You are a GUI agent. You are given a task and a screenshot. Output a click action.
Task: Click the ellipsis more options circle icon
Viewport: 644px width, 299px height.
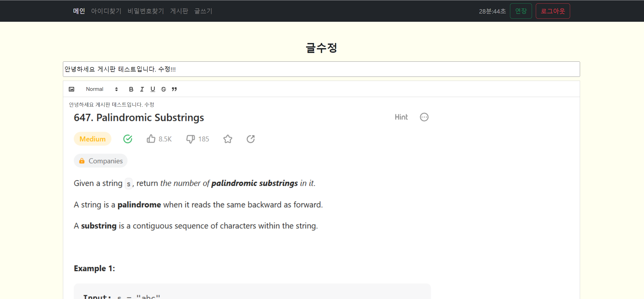(x=424, y=117)
